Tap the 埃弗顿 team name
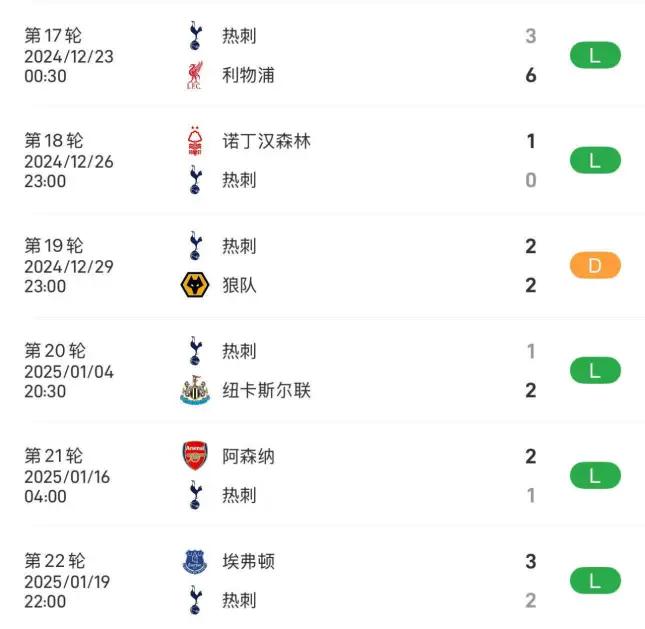The image size is (645, 629). coord(248,561)
